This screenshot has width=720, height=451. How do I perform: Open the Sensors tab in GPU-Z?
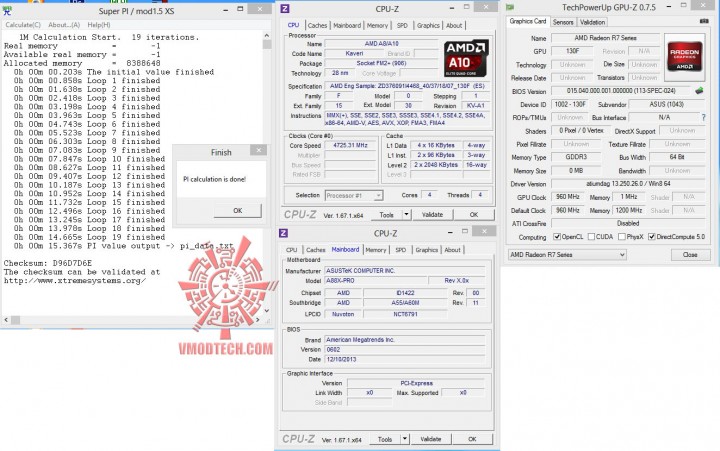563,22
